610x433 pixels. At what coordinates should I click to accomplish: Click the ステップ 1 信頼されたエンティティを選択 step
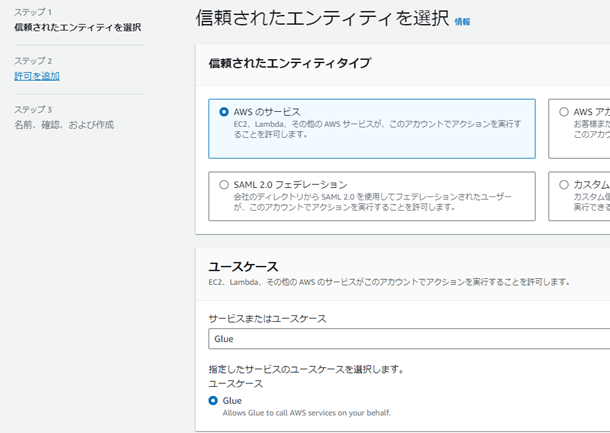tap(78, 27)
